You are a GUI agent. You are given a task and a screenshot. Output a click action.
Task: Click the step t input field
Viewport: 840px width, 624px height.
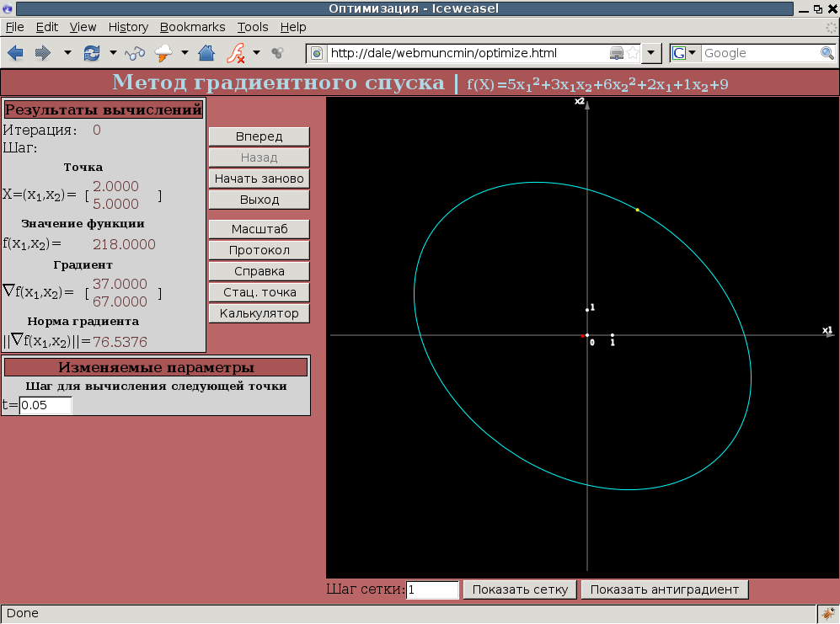(x=46, y=406)
